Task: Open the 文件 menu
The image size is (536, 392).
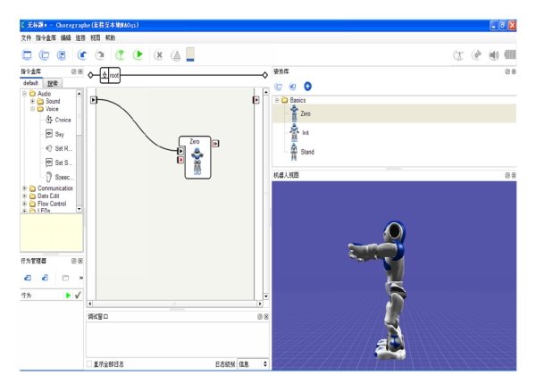Action: pyautogui.click(x=25, y=38)
